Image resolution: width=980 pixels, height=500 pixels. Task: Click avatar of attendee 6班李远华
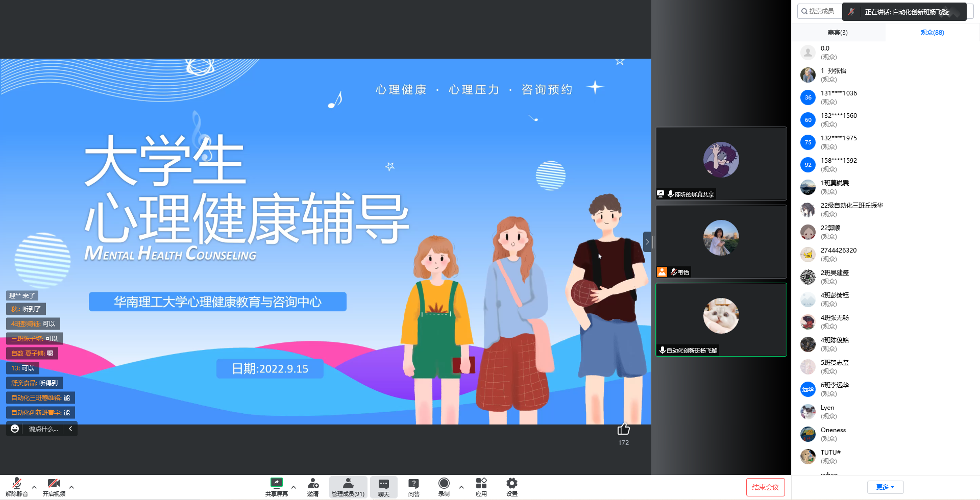click(x=808, y=389)
